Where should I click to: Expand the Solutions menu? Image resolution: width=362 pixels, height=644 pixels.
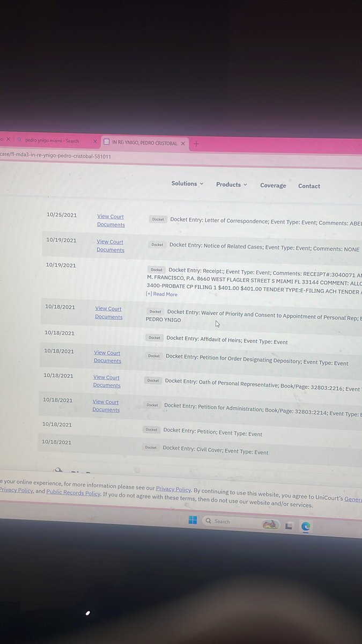[x=187, y=184]
